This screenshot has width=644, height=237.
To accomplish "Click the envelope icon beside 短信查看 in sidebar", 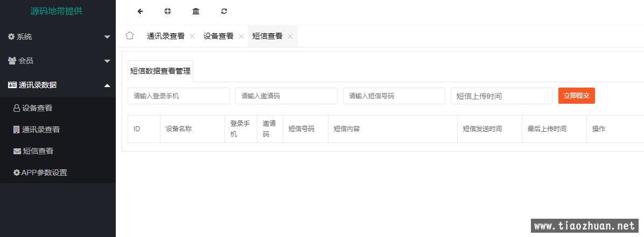I will [17, 152].
